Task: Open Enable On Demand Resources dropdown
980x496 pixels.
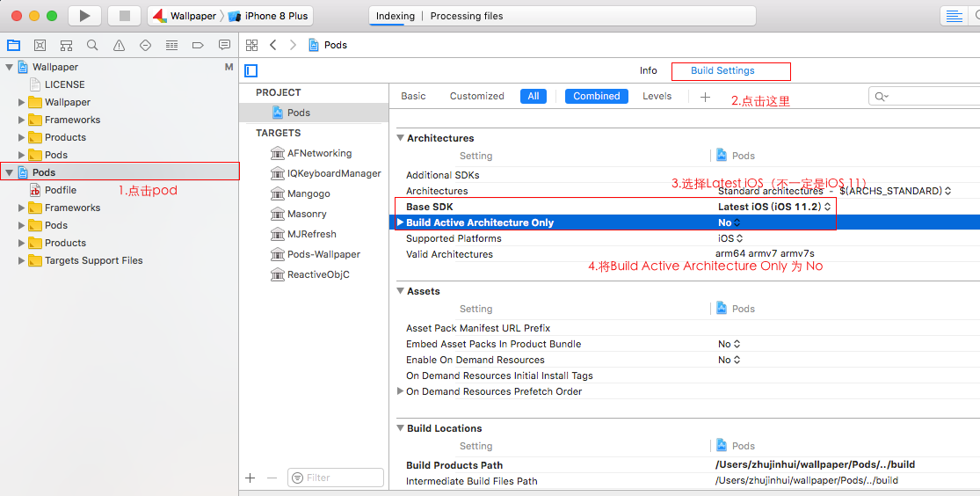Action: 729,360
